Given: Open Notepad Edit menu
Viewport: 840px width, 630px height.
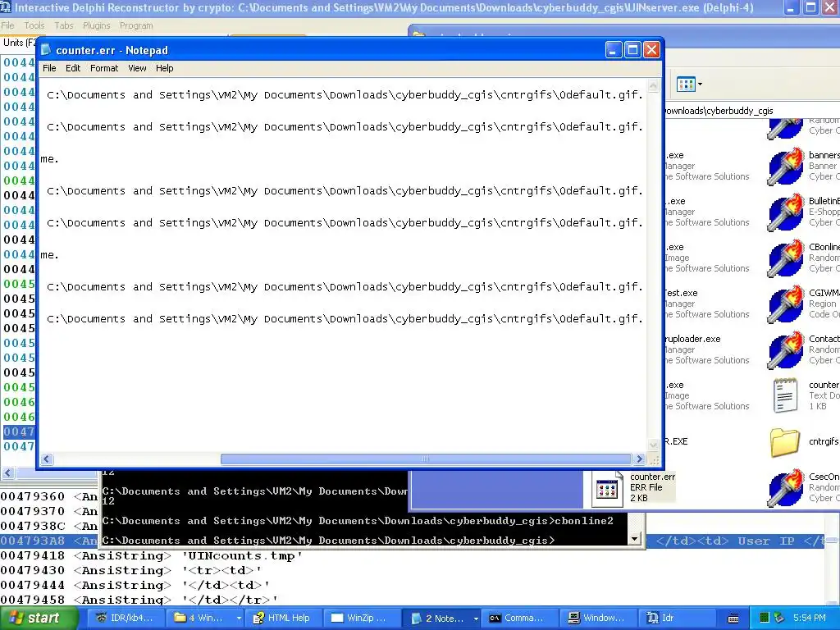Looking at the screenshot, I should 73,68.
